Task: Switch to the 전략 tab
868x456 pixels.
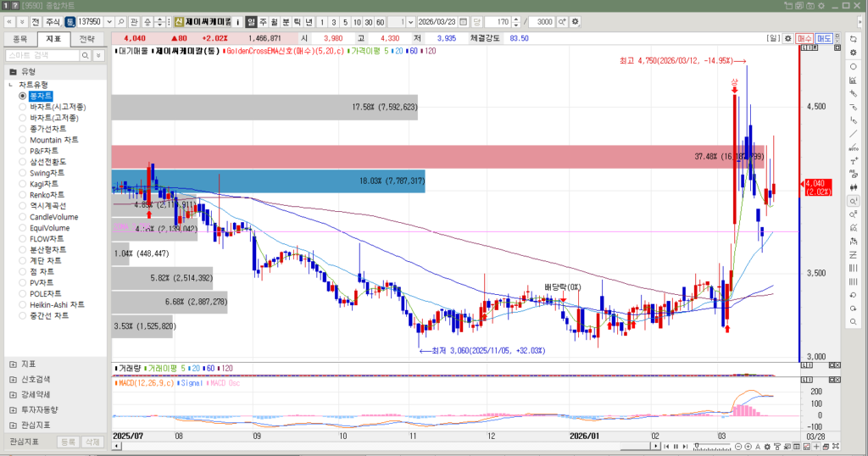Action: point(86,39)
